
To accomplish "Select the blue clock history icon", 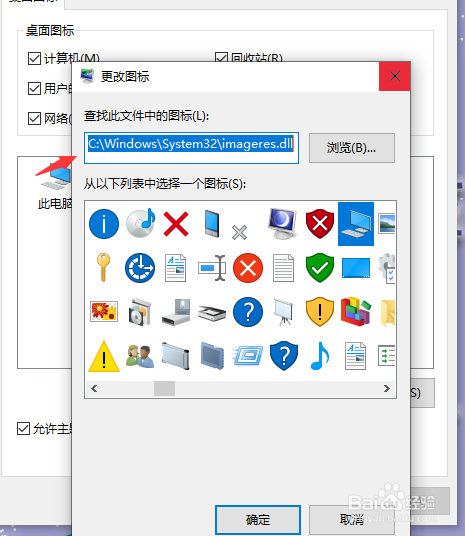I will [140, 268].
